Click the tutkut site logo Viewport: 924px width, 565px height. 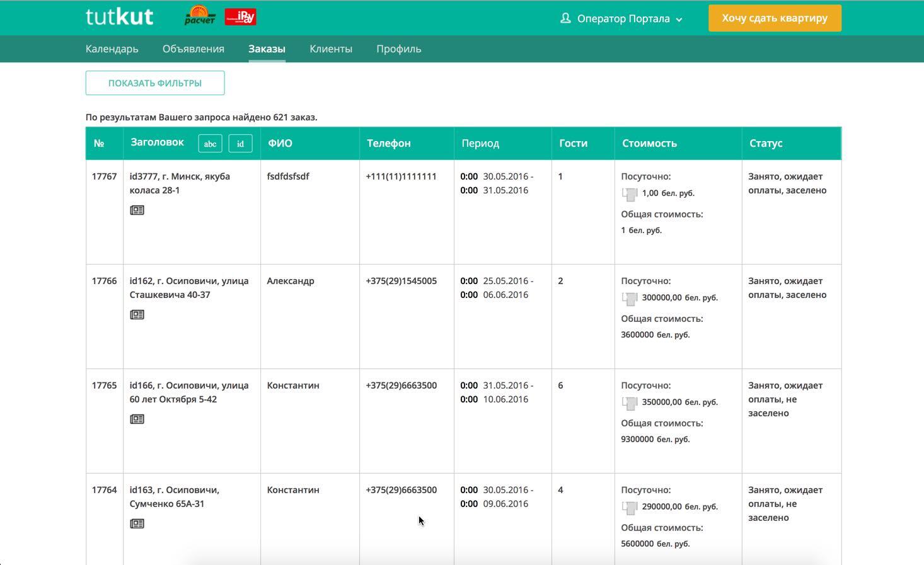coord(119,16)
